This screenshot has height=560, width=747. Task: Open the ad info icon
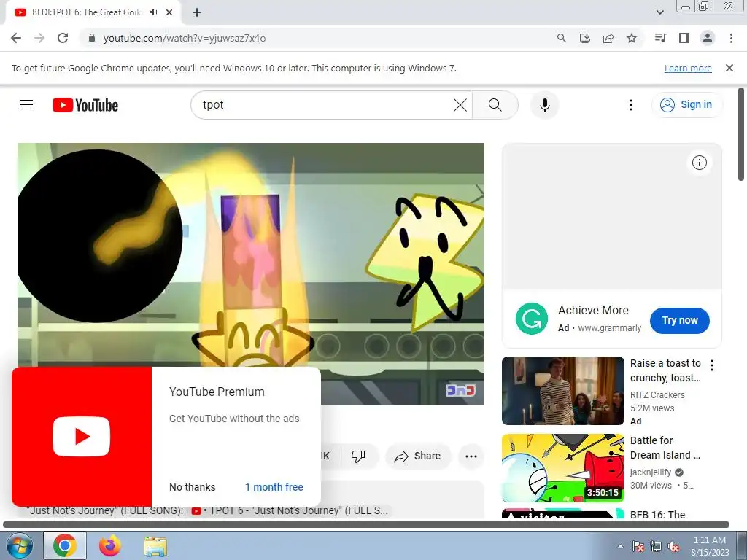[699, 163]
